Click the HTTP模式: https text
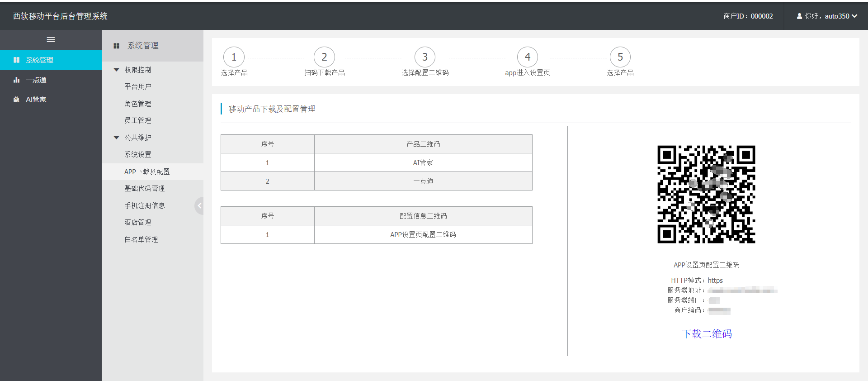 pyautogui.click(x=697, y=281)
